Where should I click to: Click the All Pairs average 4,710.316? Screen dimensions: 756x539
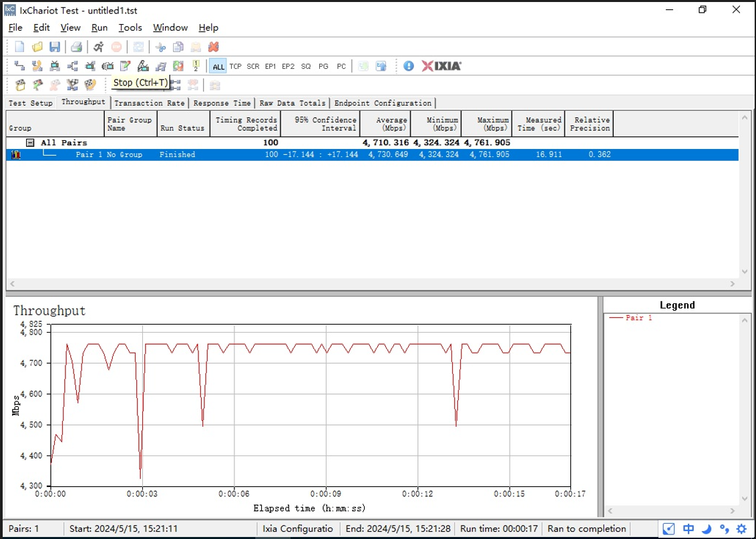[386, 143]
